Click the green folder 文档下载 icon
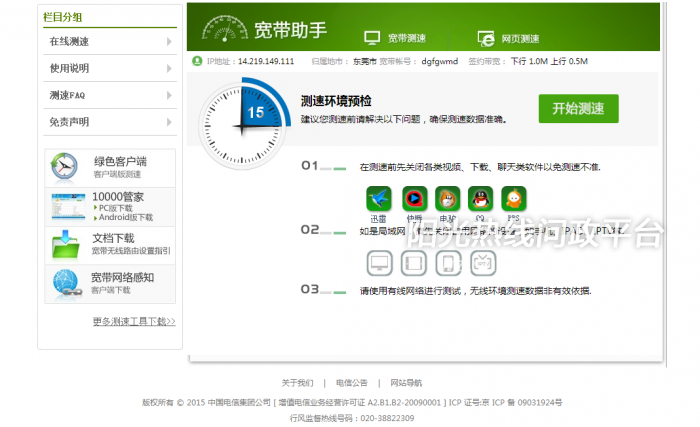The width and height of the screenshot is (700, 427). tap(65, 244)
